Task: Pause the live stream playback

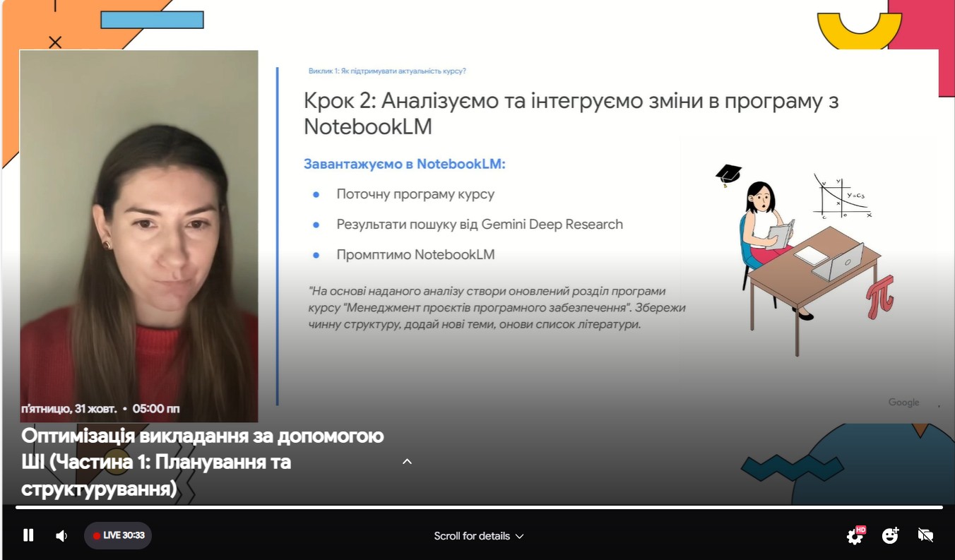Action: click(28, 535)
